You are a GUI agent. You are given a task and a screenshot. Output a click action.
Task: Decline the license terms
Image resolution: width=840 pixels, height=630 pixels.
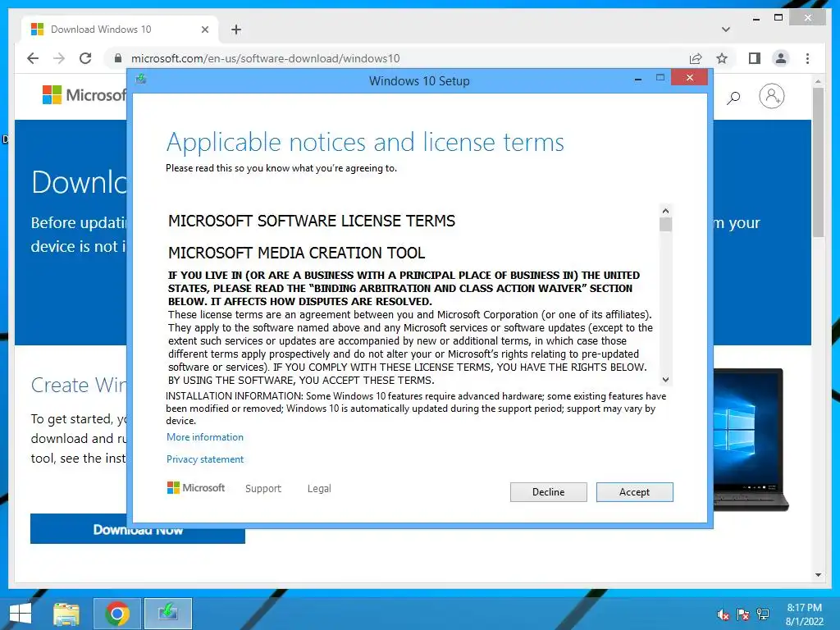pos(548,492)
